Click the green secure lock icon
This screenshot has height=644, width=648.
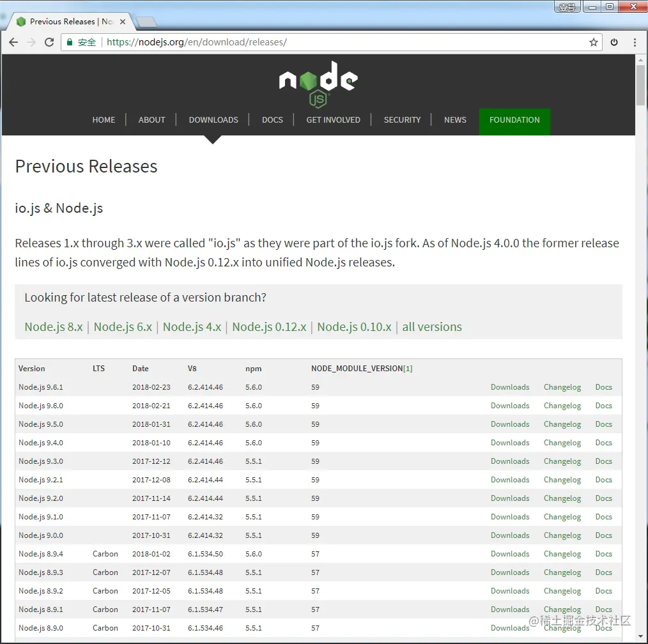point(70,42)
